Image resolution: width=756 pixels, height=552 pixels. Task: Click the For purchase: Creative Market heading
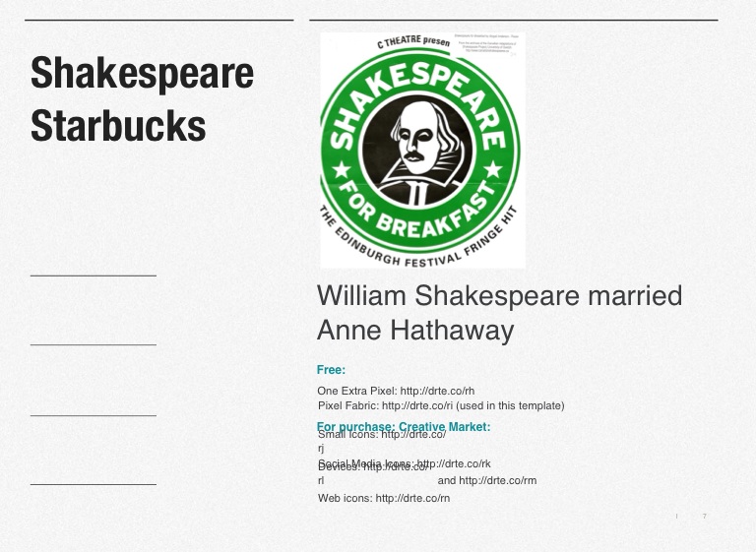[x=404, y=427]
